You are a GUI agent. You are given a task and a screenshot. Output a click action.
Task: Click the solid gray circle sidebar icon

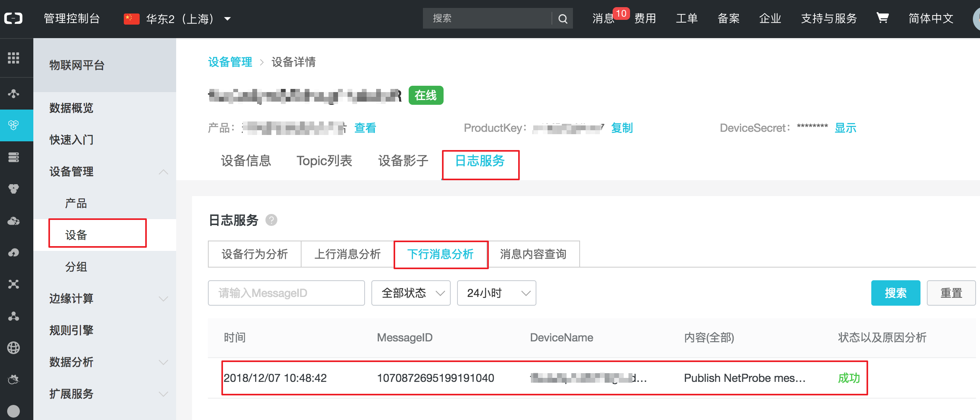(13, 411)
